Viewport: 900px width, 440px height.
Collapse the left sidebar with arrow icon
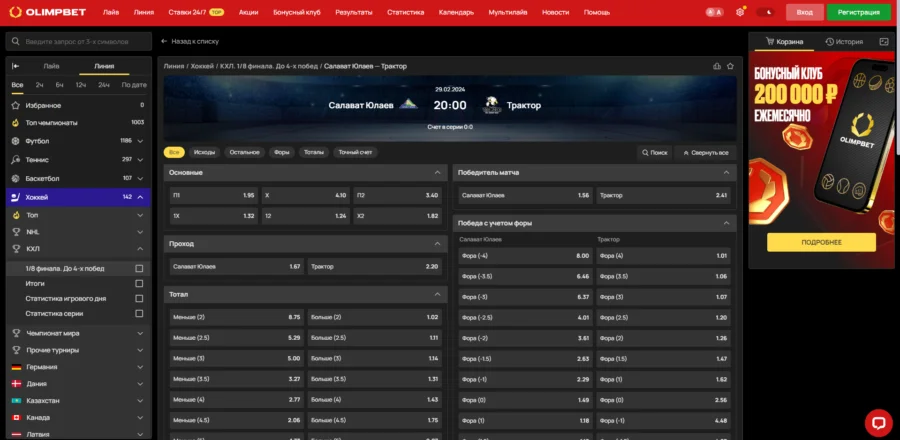click(x=16, y=65)
